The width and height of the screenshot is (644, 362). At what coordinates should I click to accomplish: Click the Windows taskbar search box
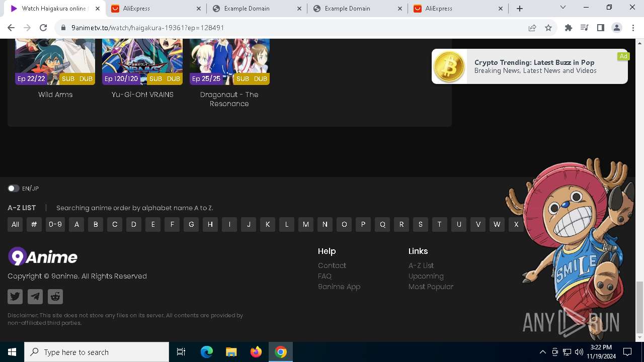point(97,352)
